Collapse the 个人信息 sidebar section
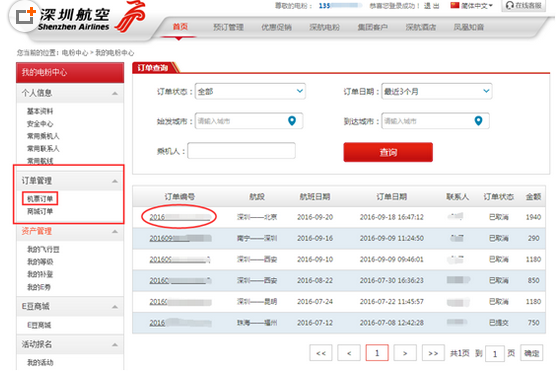This screenshot has height=380, width=558. [115, 93]
